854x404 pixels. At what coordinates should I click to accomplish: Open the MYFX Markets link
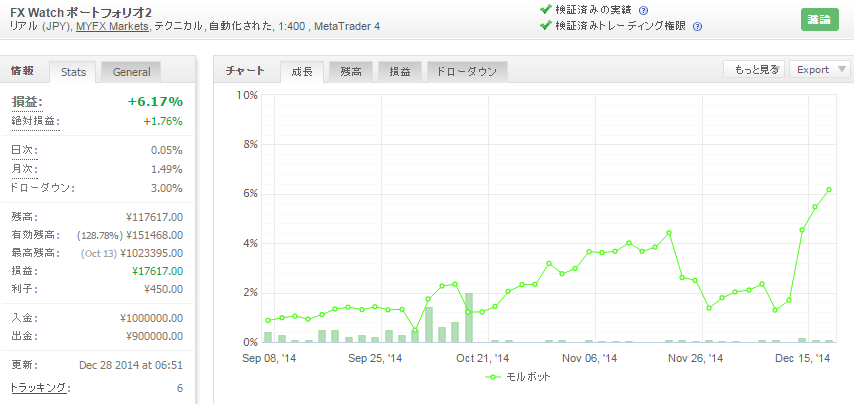pos(112,26)
